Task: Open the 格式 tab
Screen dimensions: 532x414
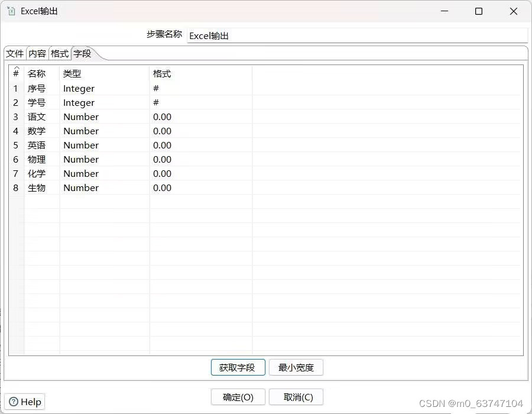Action: click(60, 54)
